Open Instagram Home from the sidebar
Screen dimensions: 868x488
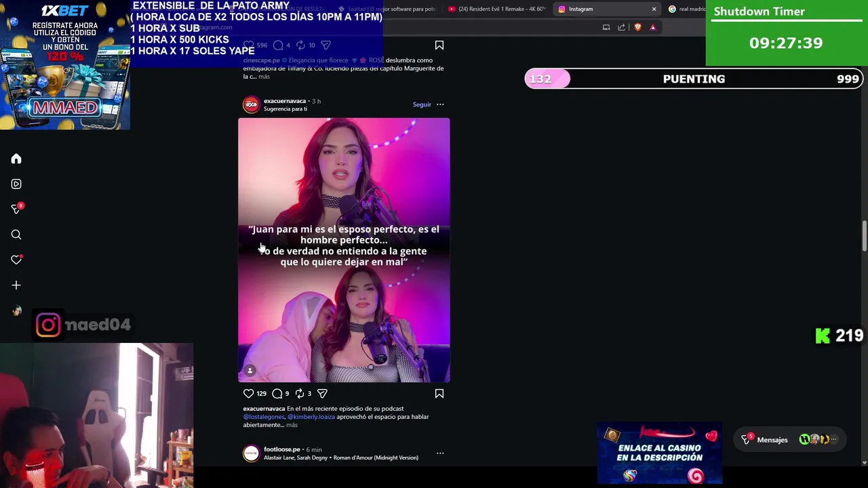pyautogui.click(x=16, y=159)
